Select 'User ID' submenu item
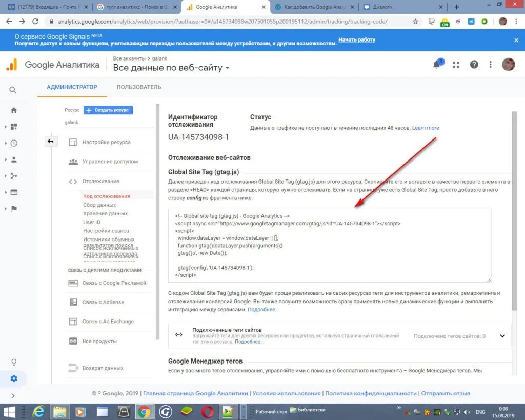Screen dimensions: 525x420 click(91, 223)
